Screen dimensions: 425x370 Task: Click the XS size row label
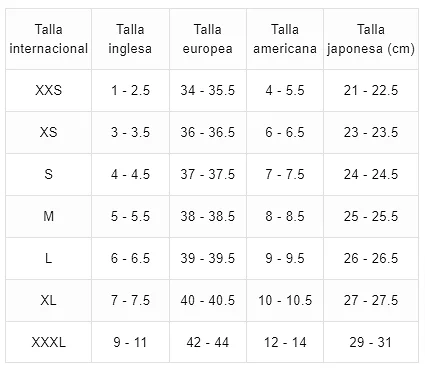[49, 132]
